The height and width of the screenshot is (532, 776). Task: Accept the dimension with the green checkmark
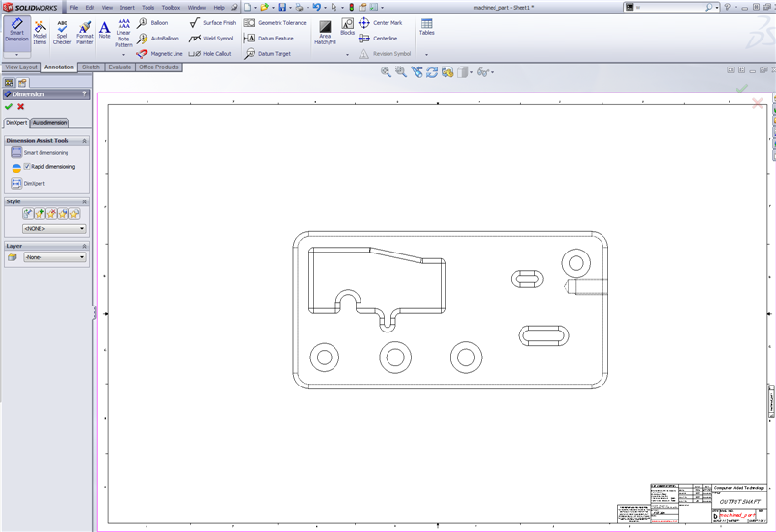click(x=9, y=106)
